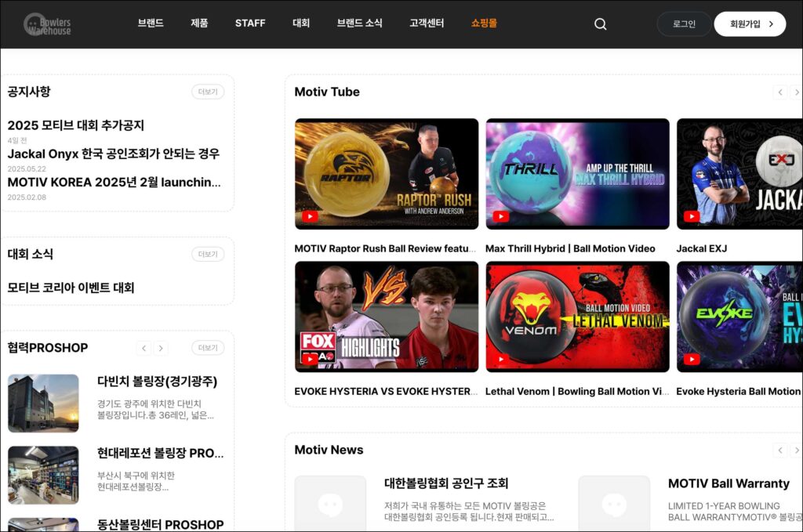Show previous Motiv News items
Screen dimensions: 803x532
click(x=780, y=451)
